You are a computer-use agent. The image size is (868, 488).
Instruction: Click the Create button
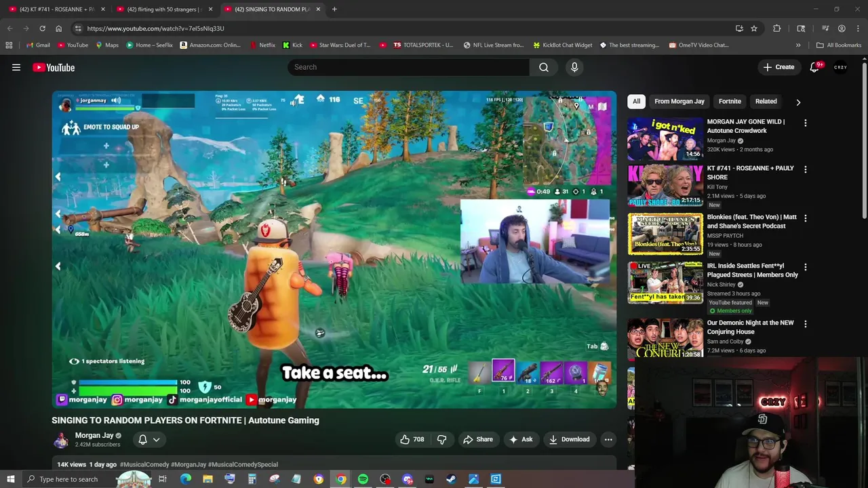778,67
